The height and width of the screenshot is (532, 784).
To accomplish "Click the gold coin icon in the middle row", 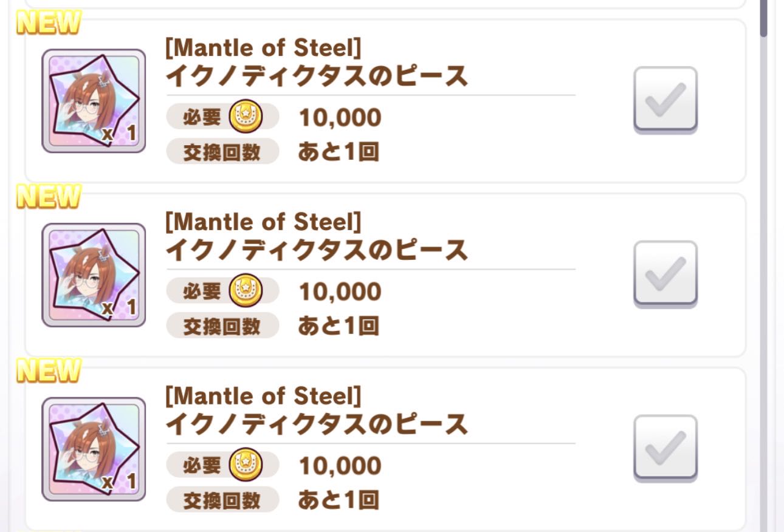I will (246, 291).
